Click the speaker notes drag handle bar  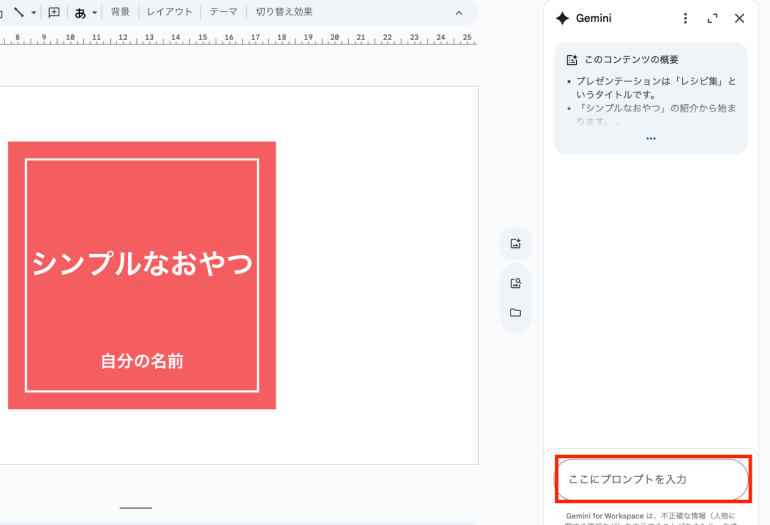pyautogui.click(x=136, y=508)
